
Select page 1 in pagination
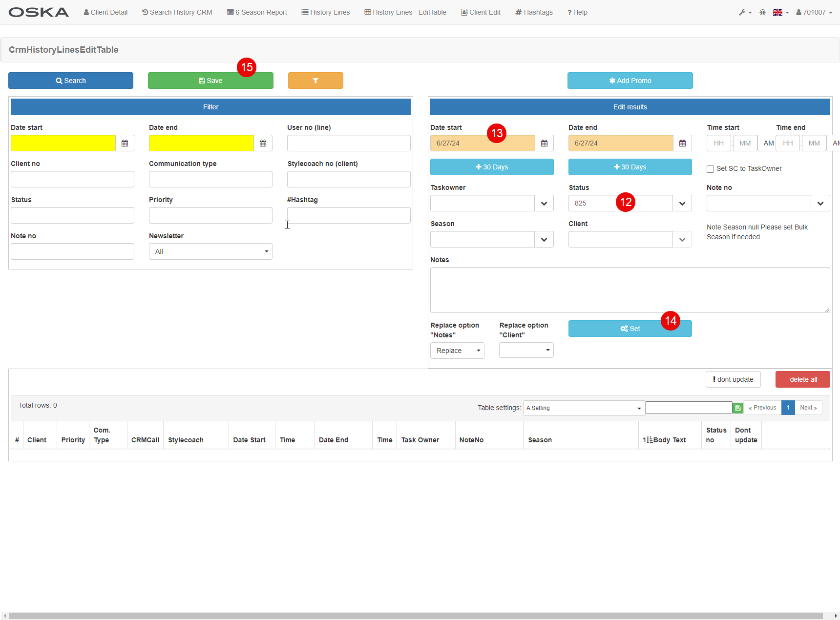pyautogui.click(x=788, y=408)
